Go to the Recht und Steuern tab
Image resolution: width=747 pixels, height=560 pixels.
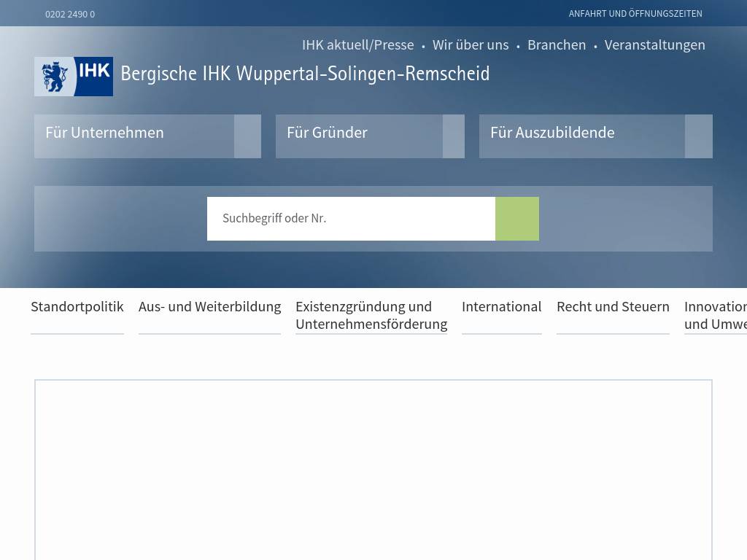[x=613, y=307]
